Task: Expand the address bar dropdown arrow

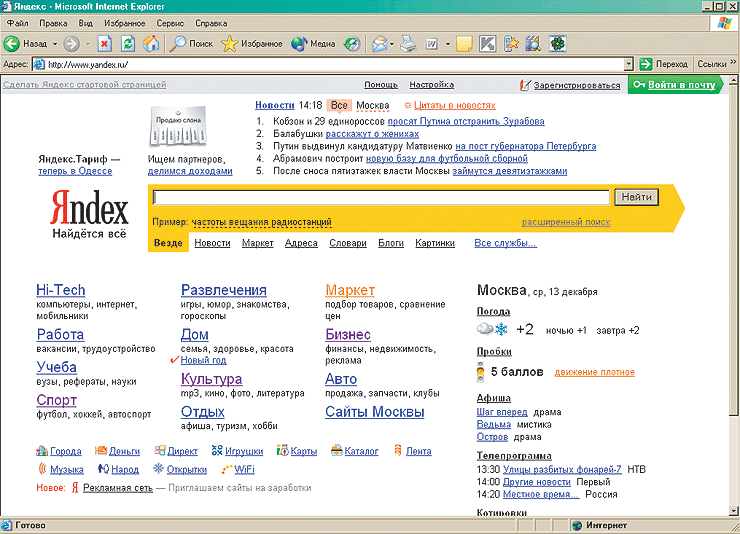Action: (x=629, y=64)
